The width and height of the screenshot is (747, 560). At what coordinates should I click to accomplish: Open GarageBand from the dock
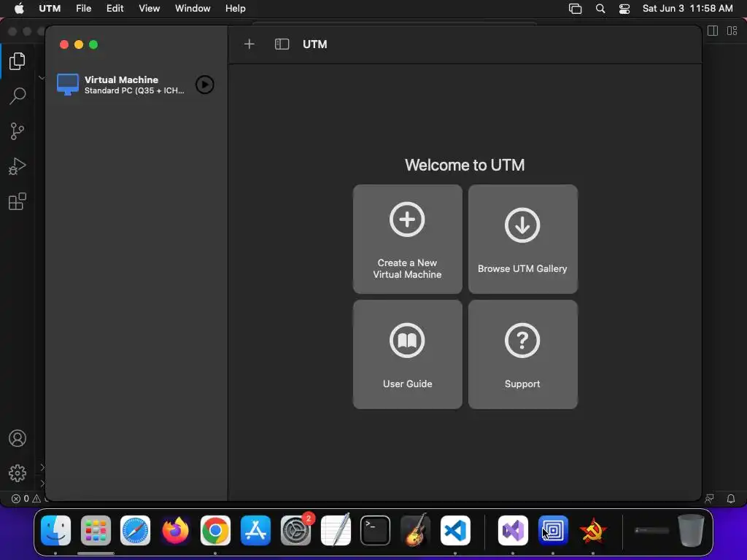(x=415, y=529)
